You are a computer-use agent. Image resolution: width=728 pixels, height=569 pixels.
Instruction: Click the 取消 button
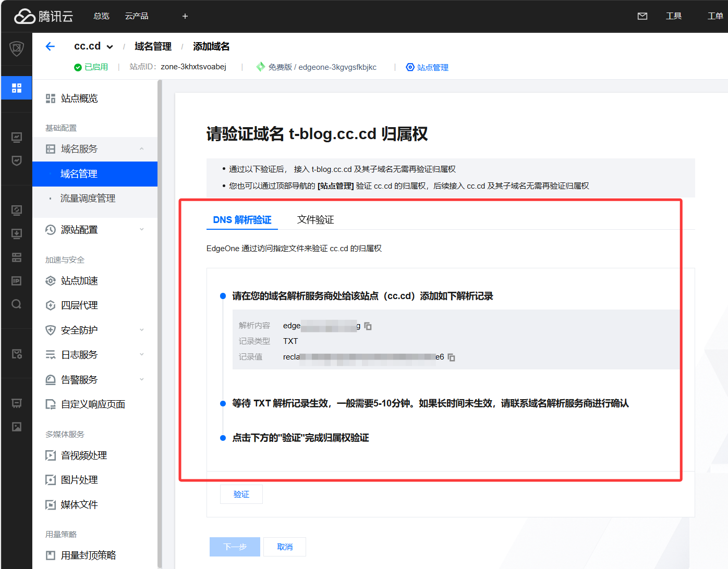pyautogui.click(x=285, y=547)
